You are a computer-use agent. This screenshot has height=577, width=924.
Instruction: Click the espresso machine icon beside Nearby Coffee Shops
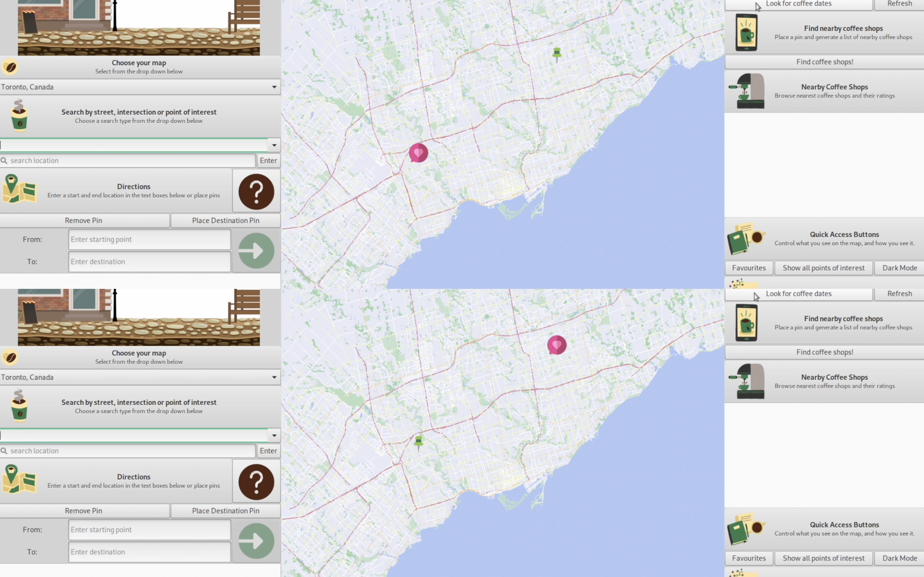pyautogui.click(x=747, y=91)
